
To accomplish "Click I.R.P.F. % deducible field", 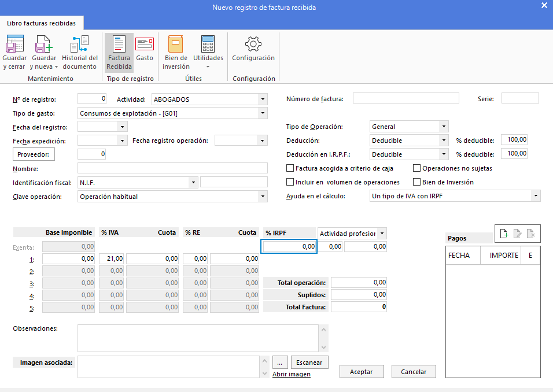I will point(514,153).
